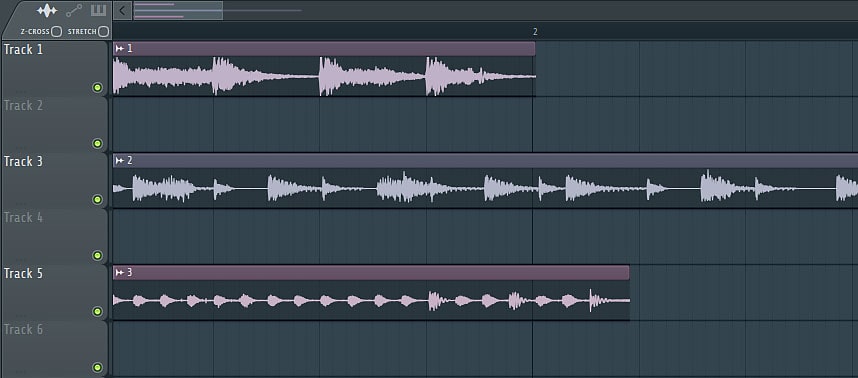Viewport: 858px width, 378px height.
Task: Click the waveform of clip 3 on Track 5
Action: tap(371, 300)
